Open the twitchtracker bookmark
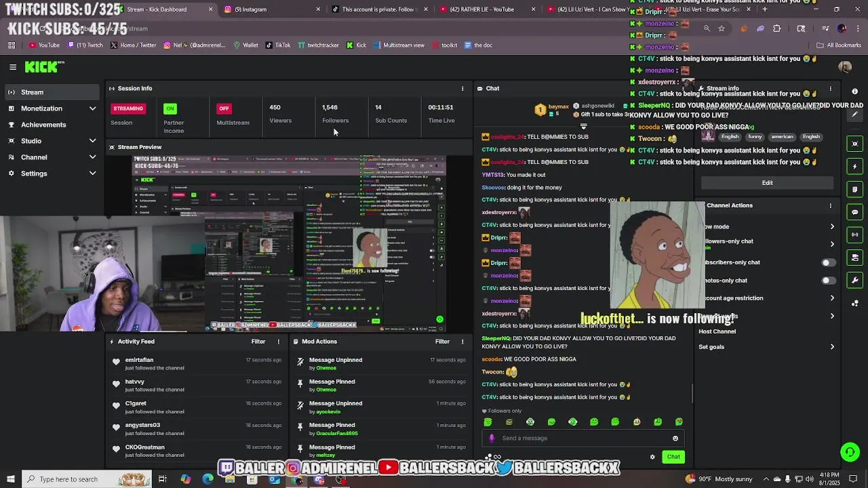 pyautogui.click(x=318, y=45)
